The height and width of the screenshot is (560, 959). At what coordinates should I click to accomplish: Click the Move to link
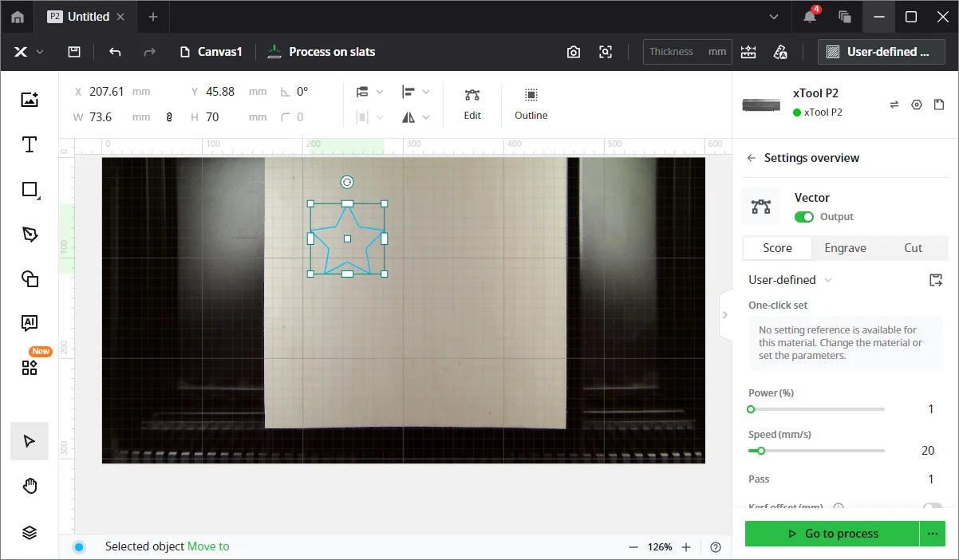pos(208,546)
